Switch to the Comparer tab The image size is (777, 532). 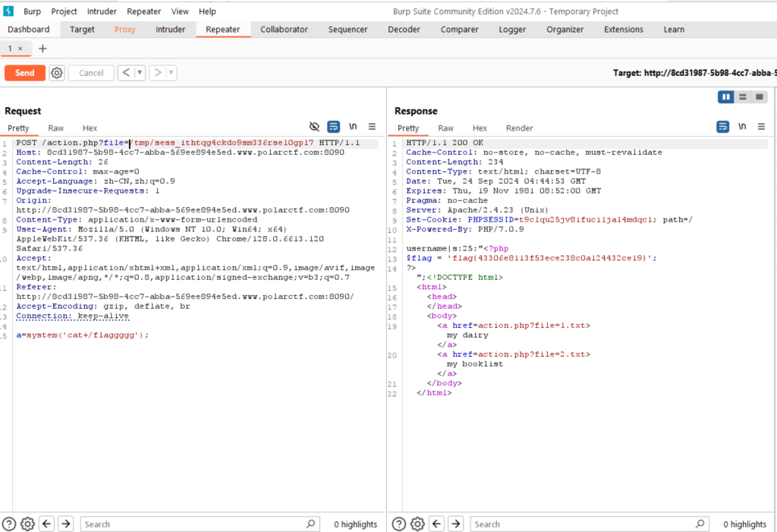pos(459,30)
